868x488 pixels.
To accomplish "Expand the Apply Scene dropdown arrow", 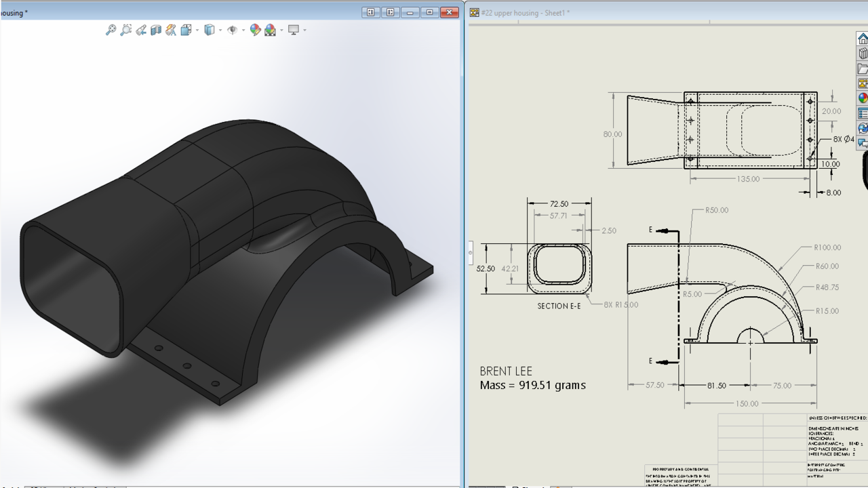I will 281,30.
